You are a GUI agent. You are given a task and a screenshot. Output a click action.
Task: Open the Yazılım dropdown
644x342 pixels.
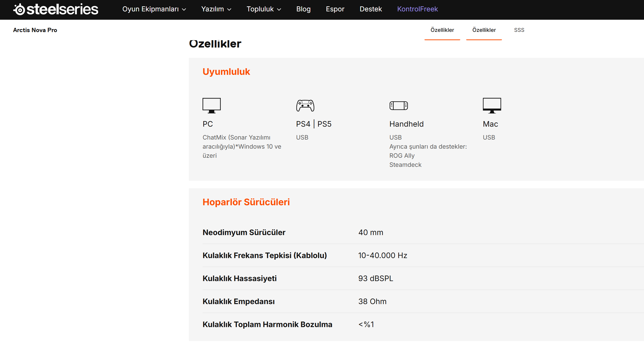[216, 9]
